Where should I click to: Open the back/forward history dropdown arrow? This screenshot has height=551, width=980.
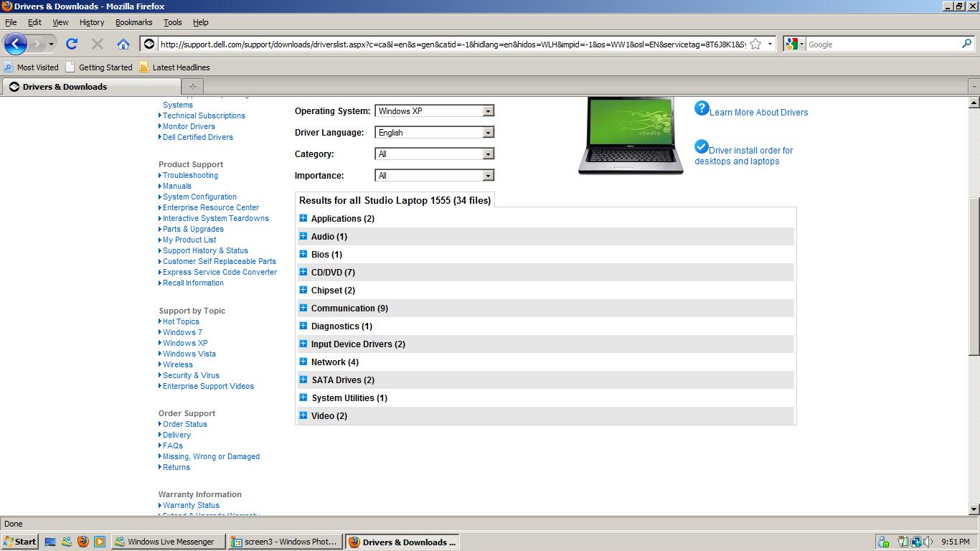click(51, 44)
